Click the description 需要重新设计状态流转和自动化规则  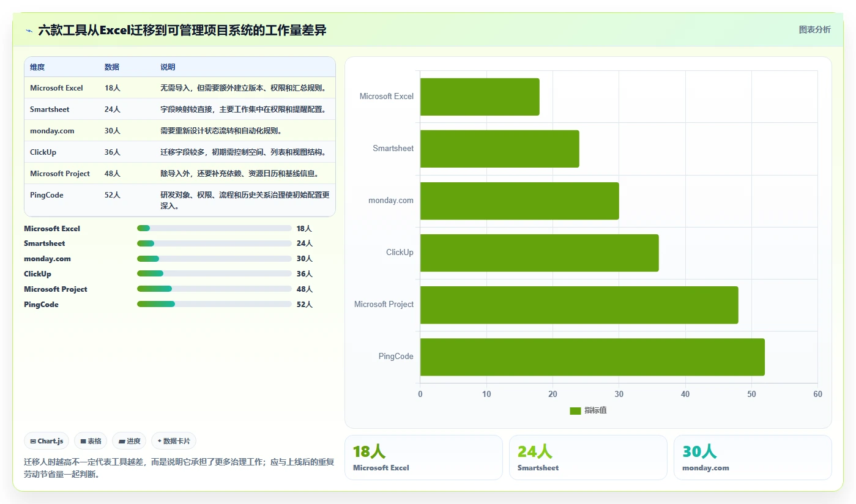pyautogui.click(x=221, y=131)
